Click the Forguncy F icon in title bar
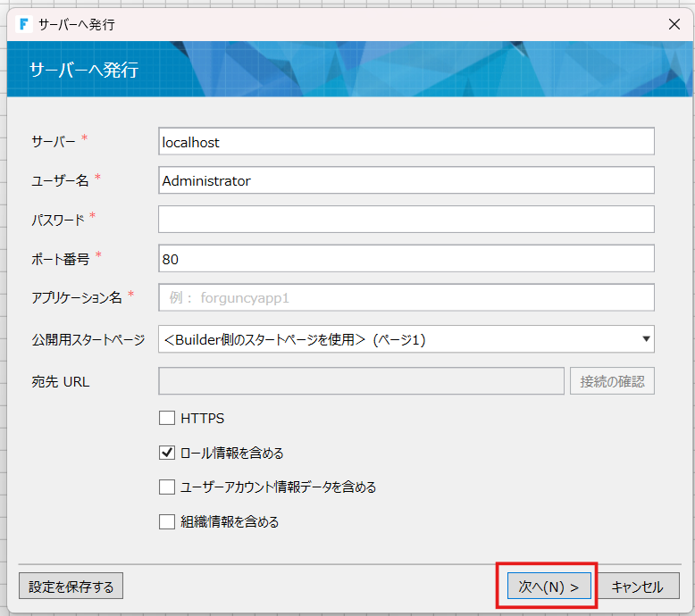The width and height of the screenshot is (695, 616). [24, 24]
